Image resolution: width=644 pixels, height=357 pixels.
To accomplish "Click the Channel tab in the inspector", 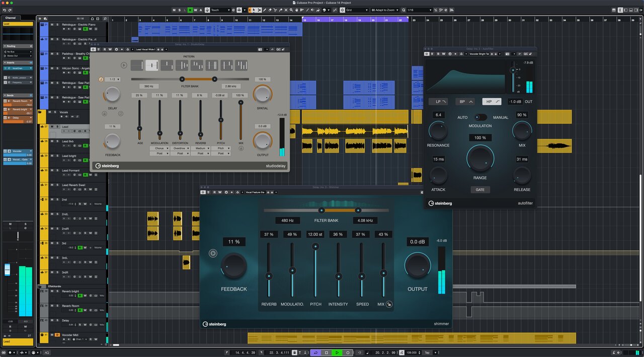I will click(x=10, y=17).
